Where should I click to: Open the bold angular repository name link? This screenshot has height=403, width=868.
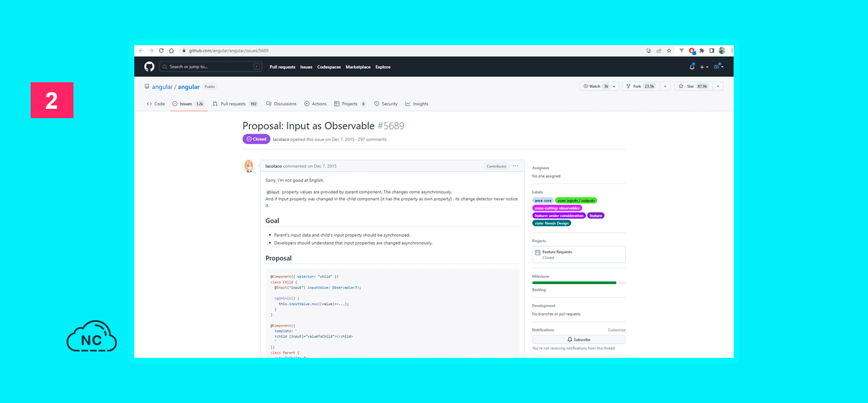189,87
